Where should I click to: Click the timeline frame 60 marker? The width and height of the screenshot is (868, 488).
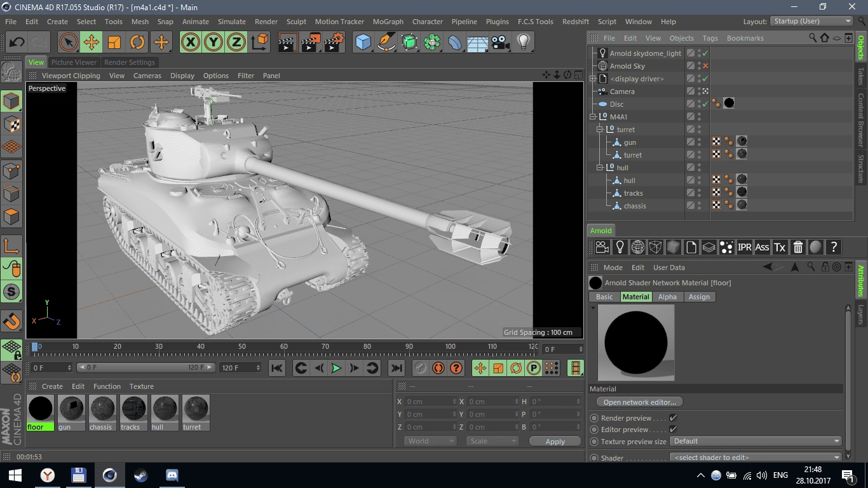(x=283, y=347)
